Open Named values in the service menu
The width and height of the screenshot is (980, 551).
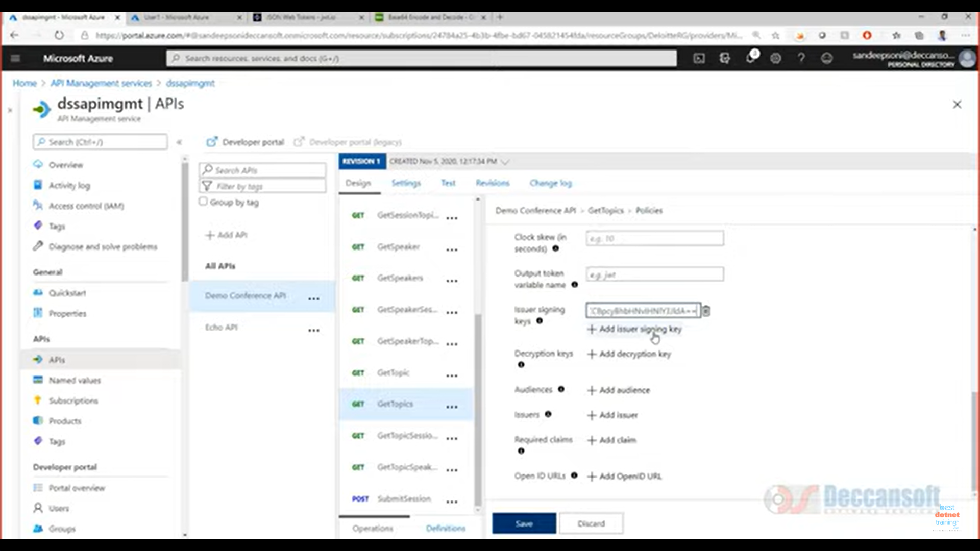tap(75, 380)
